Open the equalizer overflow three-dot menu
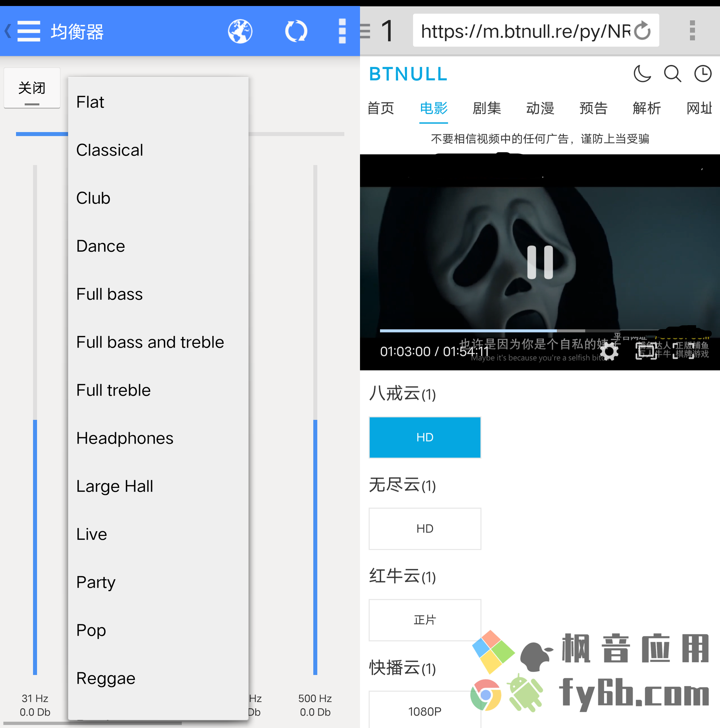This screenshot has height=728, width=720. (342, 31)
